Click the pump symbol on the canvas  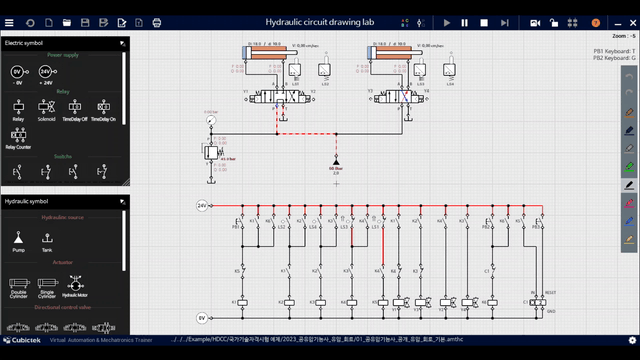(x=336, y=162)
